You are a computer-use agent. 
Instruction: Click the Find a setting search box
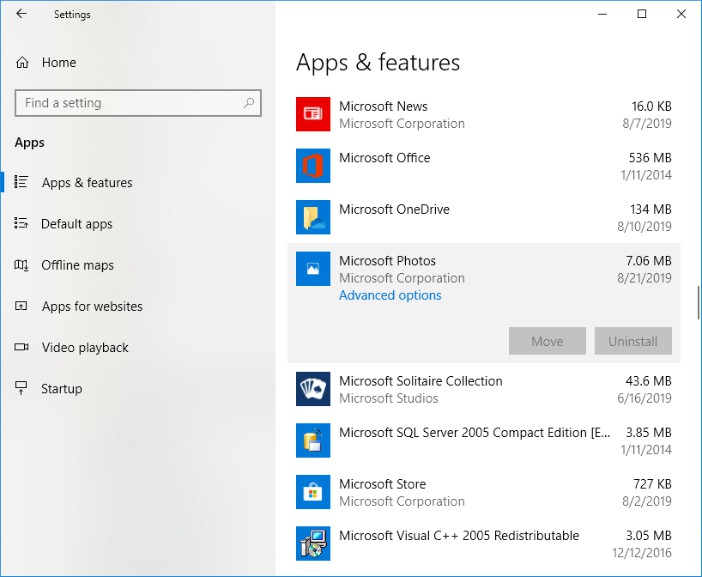[x=138, y=103]
